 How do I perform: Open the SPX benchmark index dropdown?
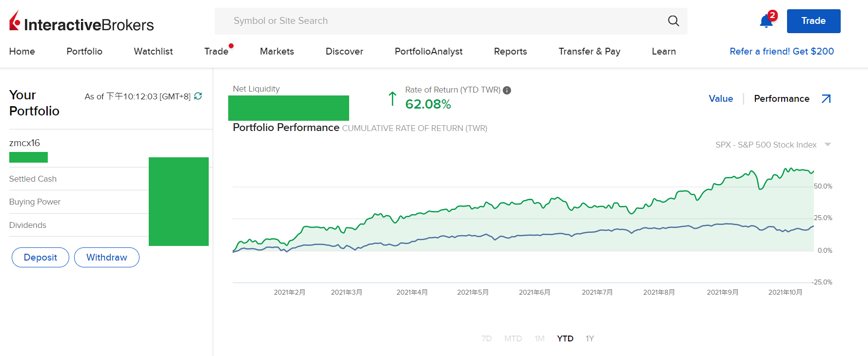tap(827, 145)
